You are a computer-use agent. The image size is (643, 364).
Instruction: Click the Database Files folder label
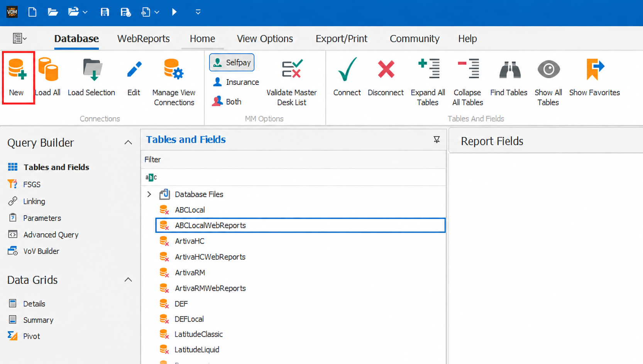(x=199, y=194)
